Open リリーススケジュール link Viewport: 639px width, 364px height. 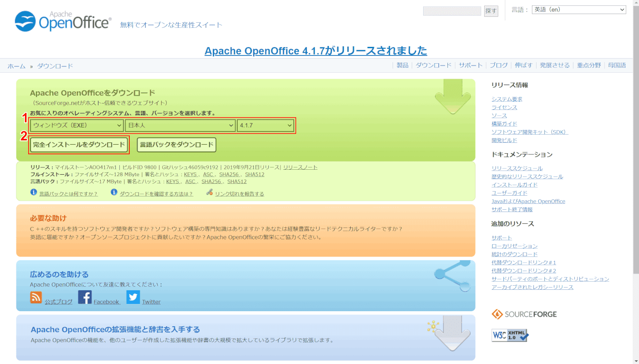pos(517,168)
